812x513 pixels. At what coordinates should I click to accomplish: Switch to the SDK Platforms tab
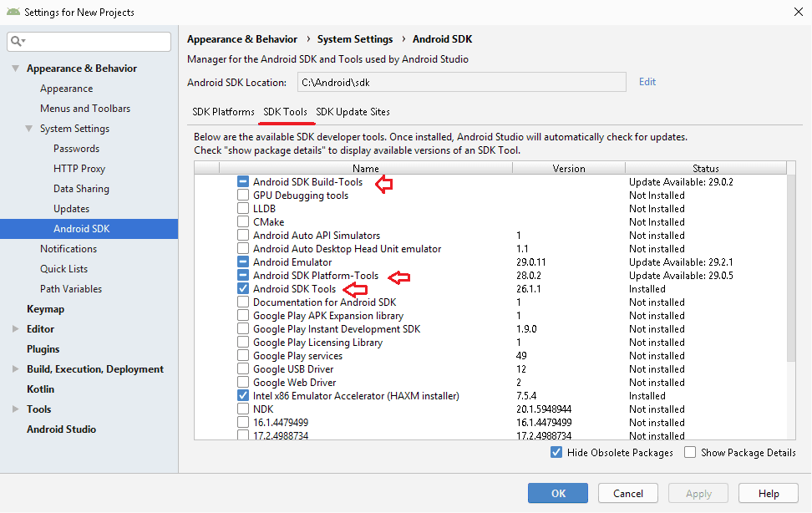coord(221,112)
